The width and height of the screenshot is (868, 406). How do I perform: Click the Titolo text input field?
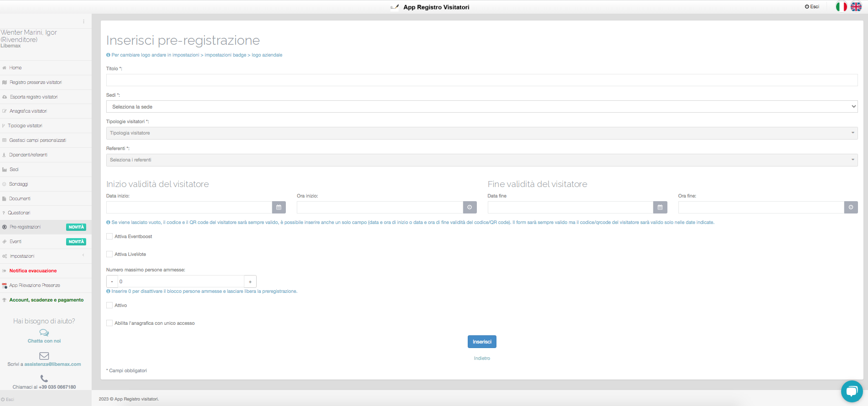pyautogui.click(x=482, y=80)
